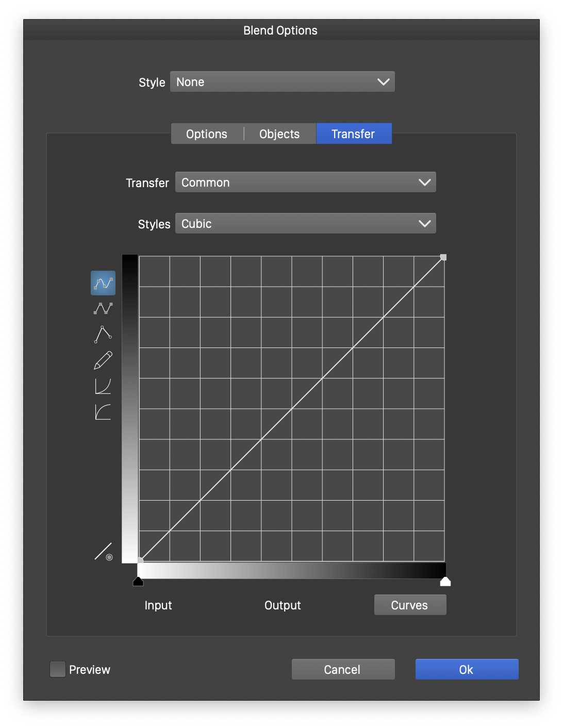The image size is (563, 728).
Task: Apply the concave ease-in curve preset
Action: coord(103,386)
